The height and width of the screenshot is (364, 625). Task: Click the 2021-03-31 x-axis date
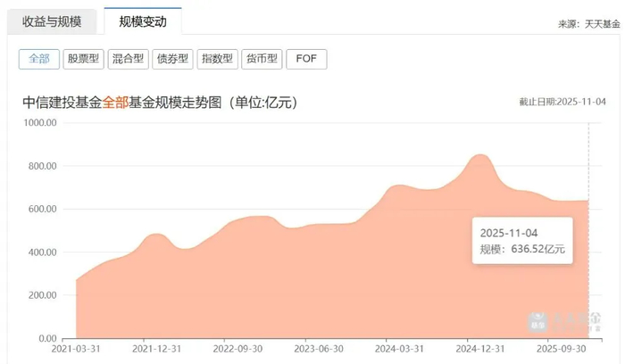pos(76,349)
